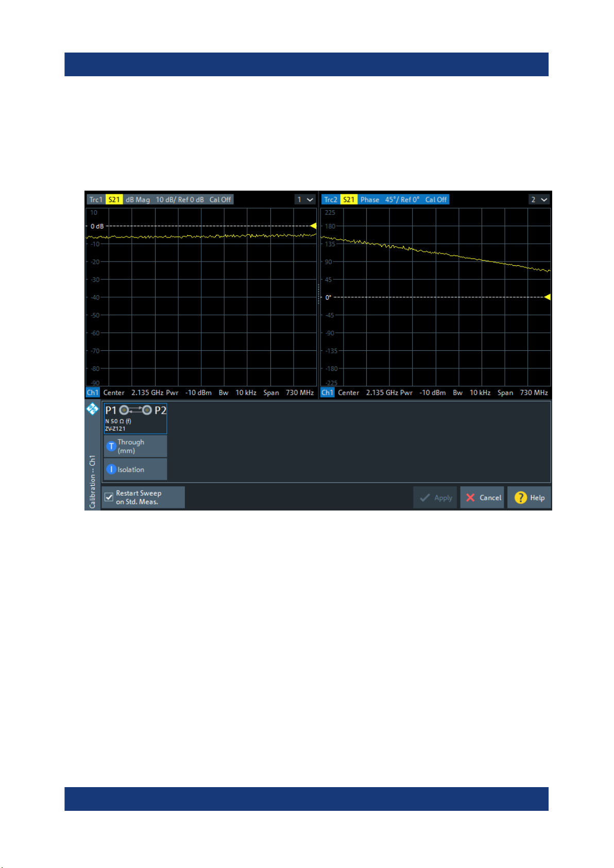Screen dimensions: 614x868
Task: Click the red X icon on Cancel
Action: (x=470, y=498)
